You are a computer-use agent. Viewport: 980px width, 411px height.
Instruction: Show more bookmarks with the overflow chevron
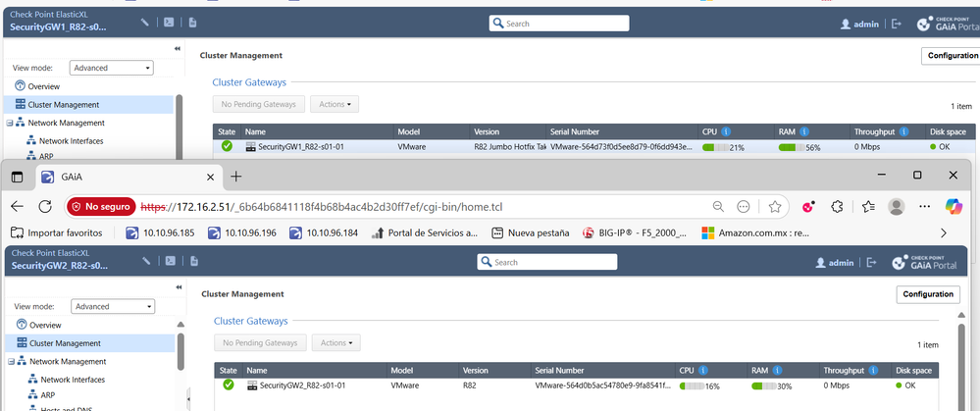pos(944,232)
